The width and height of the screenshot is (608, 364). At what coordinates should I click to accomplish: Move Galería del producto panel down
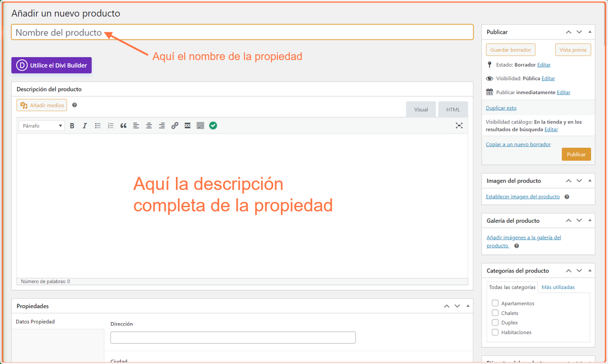point(579,221)
